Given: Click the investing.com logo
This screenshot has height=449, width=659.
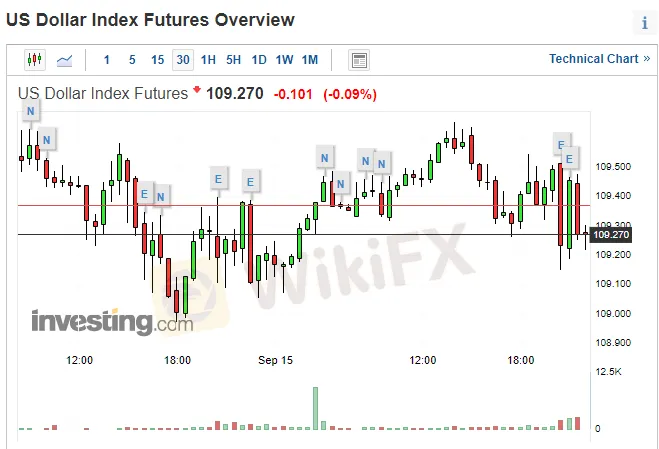Looking at the screenshot, I should pyautogui.click(x=111, y=322).
